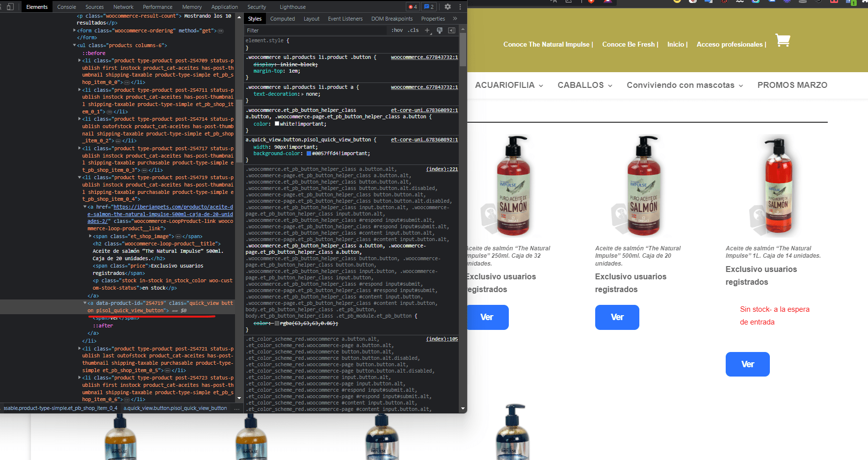868x460 pixels.
Task: Switch to the Sources tab
Action: coord(95,7)
